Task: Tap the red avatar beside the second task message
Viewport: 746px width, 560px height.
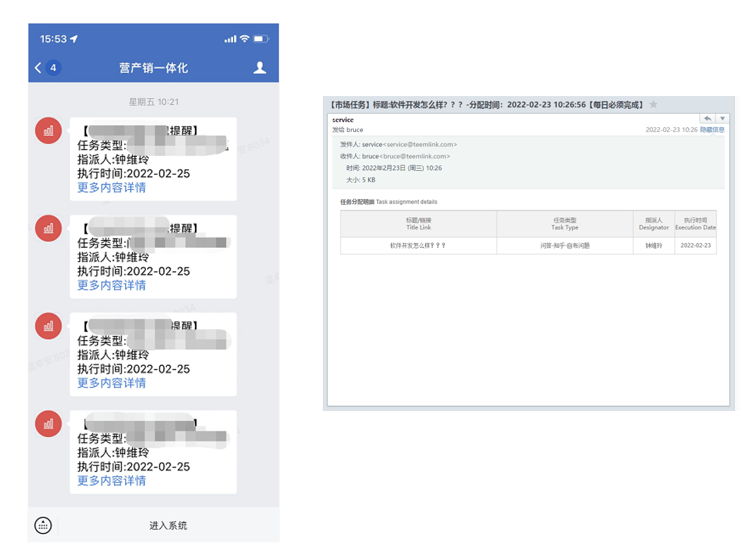Action: 48,228
